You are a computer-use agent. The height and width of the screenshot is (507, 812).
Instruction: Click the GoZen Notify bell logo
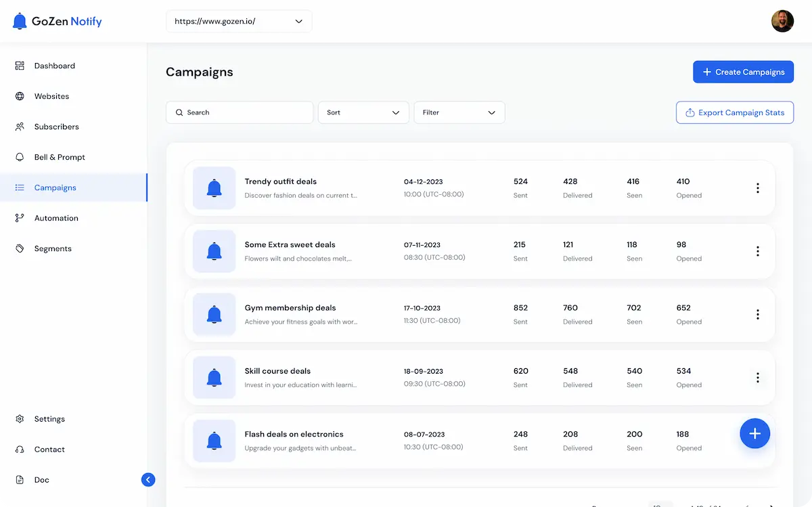pos(19,21)
